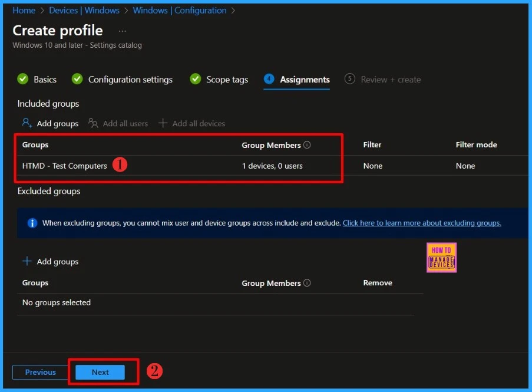
Task: Click the blue info icon in the banner
Action: point(32,223)
